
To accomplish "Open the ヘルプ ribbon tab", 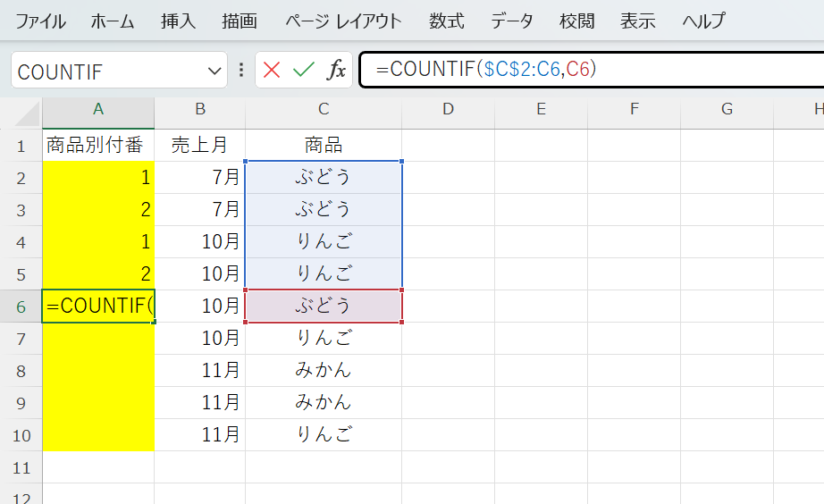I will pos(702,21).
